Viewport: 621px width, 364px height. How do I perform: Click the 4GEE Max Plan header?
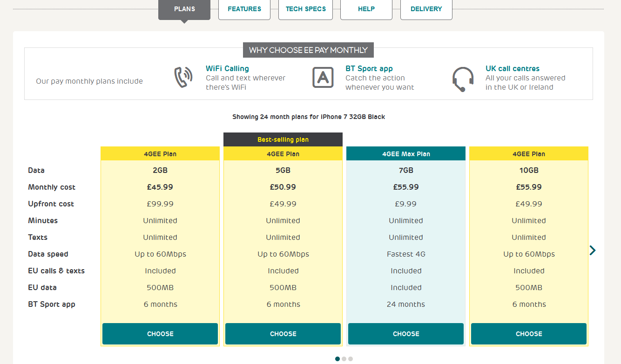(406, 154)
